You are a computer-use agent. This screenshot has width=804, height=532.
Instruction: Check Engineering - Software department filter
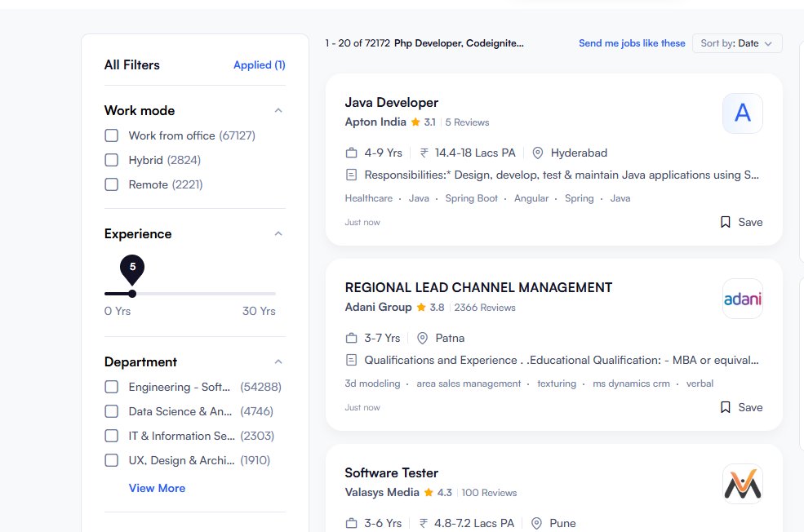coord(111,387)
